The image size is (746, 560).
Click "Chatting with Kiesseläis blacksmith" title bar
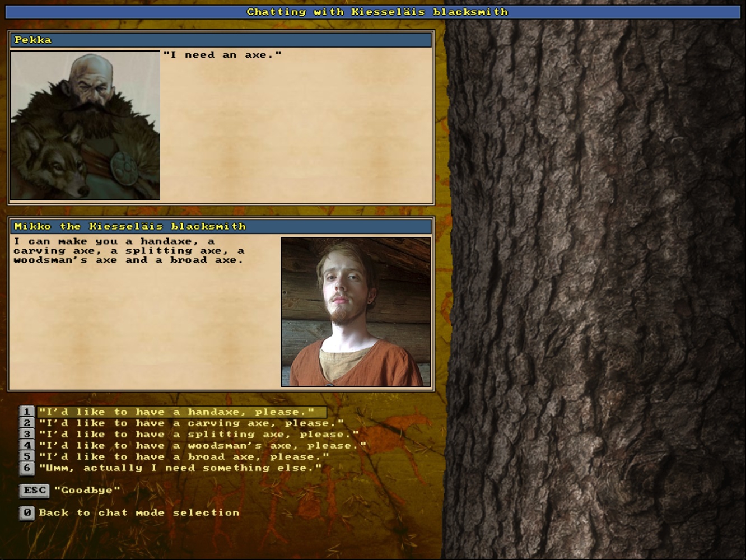[x=373, y=12]
